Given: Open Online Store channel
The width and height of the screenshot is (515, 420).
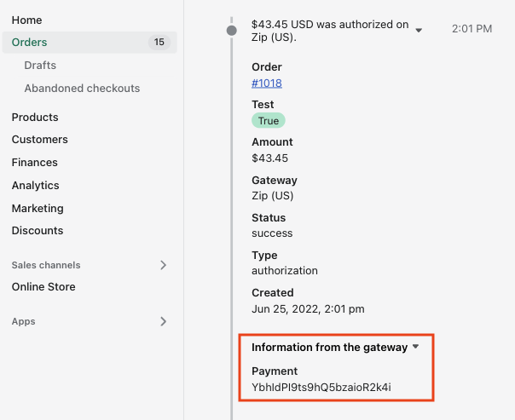Looking at the screenshot, I should point(43,287).
